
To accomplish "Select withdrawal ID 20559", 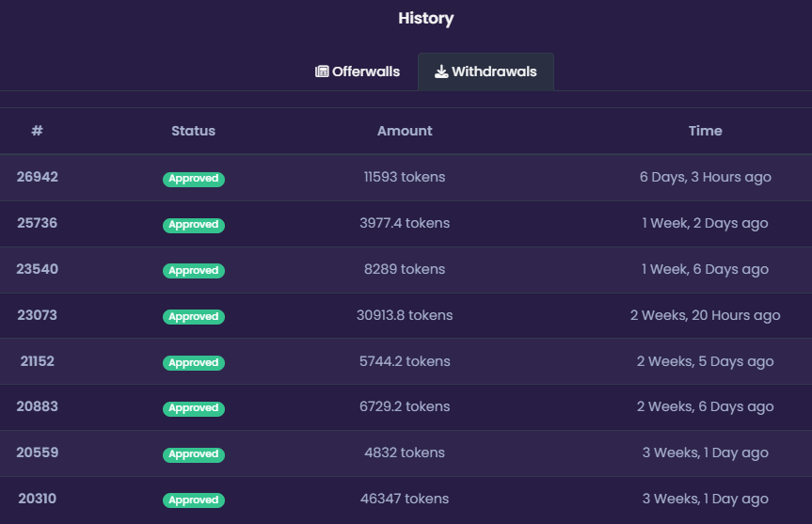I will tap(38, 452).
